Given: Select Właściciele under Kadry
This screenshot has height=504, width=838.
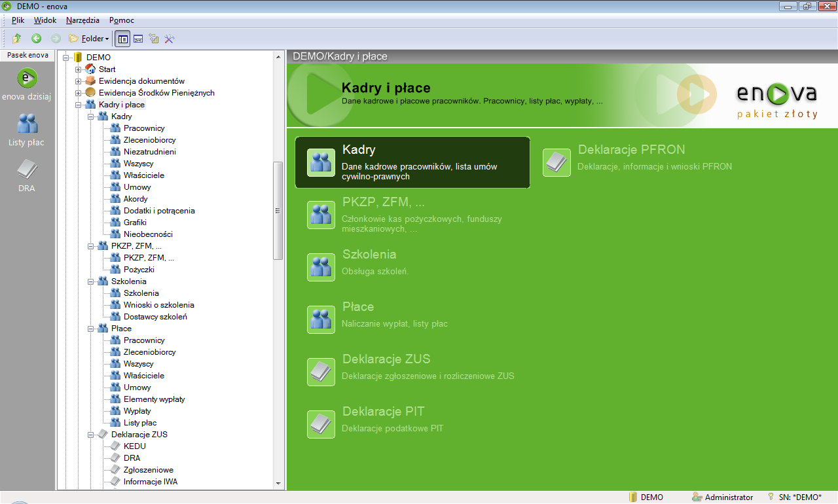Looking at the screenshot, I should 143,175.
